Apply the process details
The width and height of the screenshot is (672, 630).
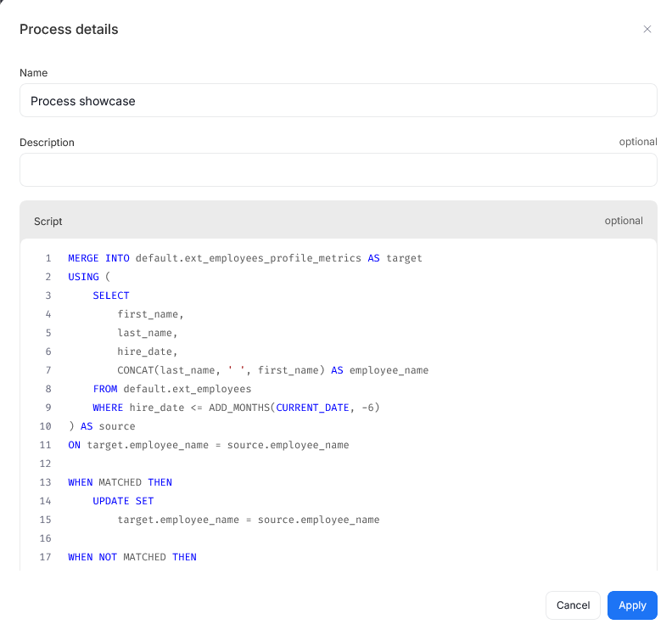point(632,605)
